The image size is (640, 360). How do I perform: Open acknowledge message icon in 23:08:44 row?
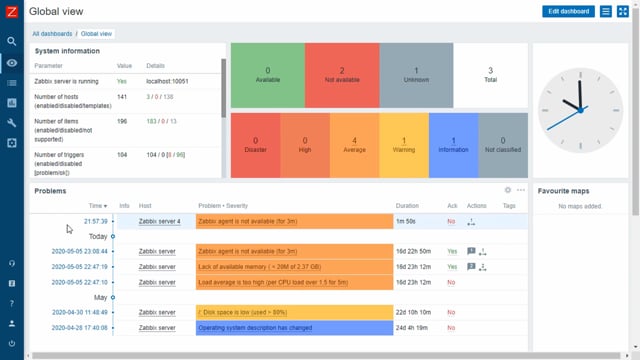click(471, 251)
